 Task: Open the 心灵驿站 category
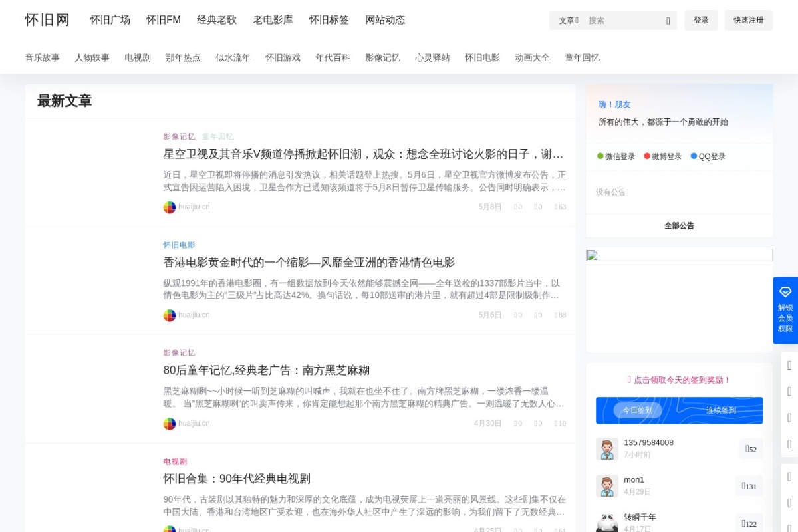[x=432, y=58]
